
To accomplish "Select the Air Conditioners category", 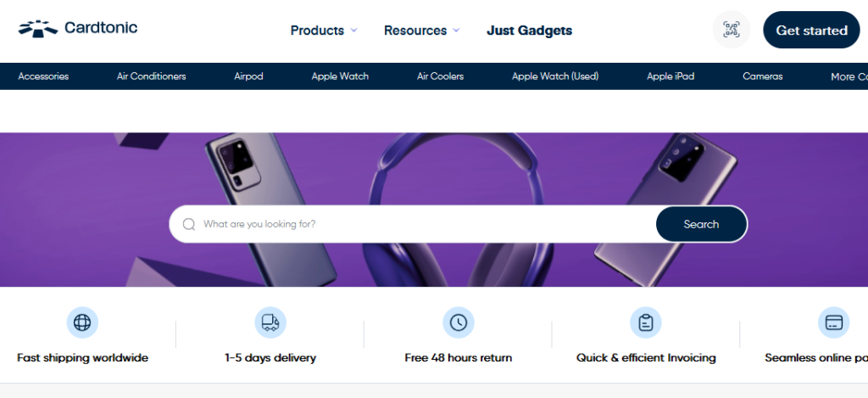I will point(151,76).
